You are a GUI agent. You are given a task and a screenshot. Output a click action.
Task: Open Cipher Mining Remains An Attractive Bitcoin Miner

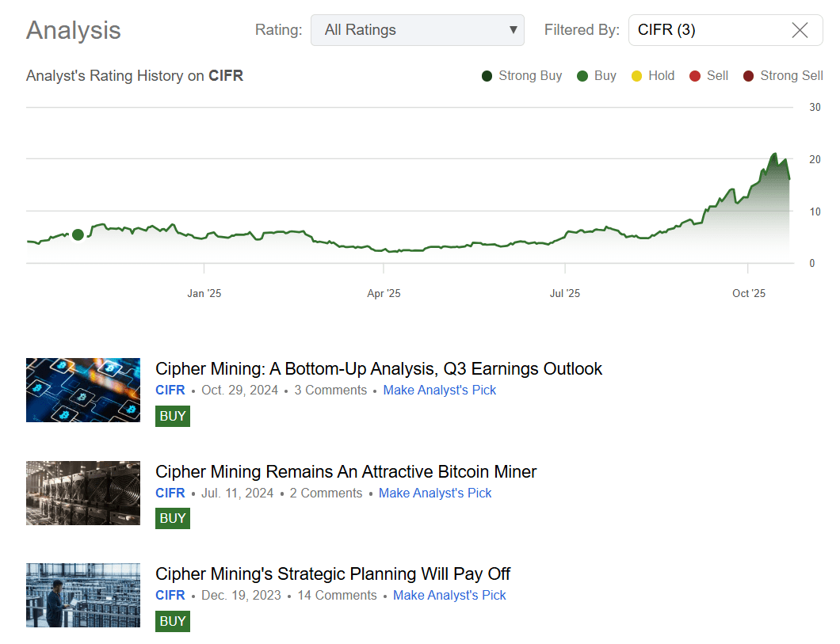tap(346, 471)
